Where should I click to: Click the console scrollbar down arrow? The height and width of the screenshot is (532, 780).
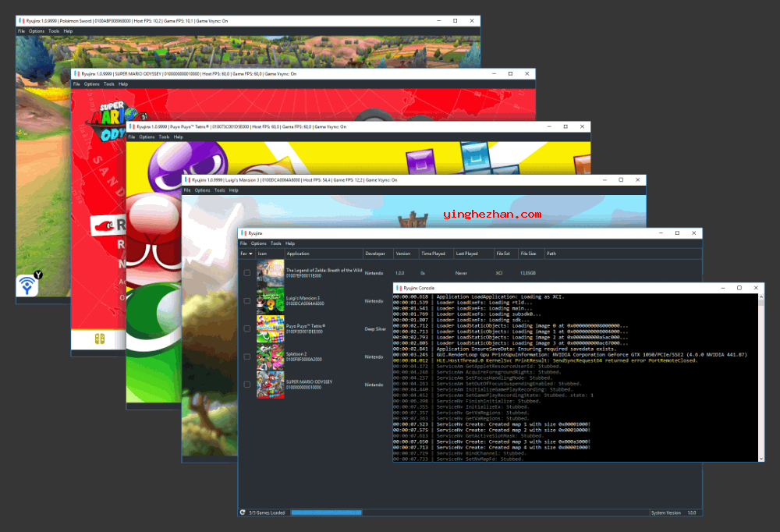pos(760,459)
